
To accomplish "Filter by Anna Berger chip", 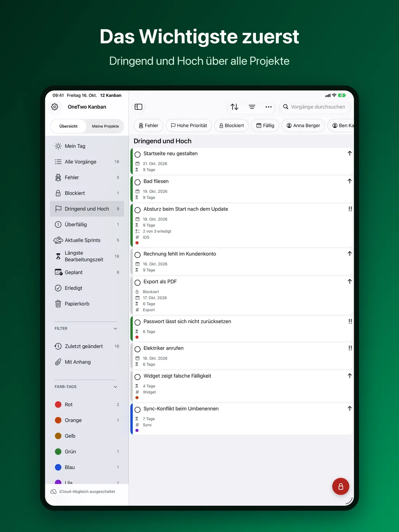I will pos(303,125).
